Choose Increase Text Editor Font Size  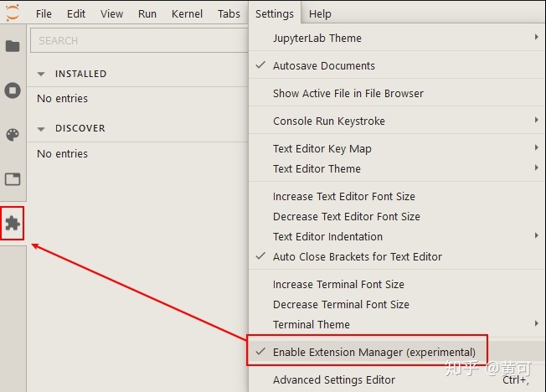397,197
